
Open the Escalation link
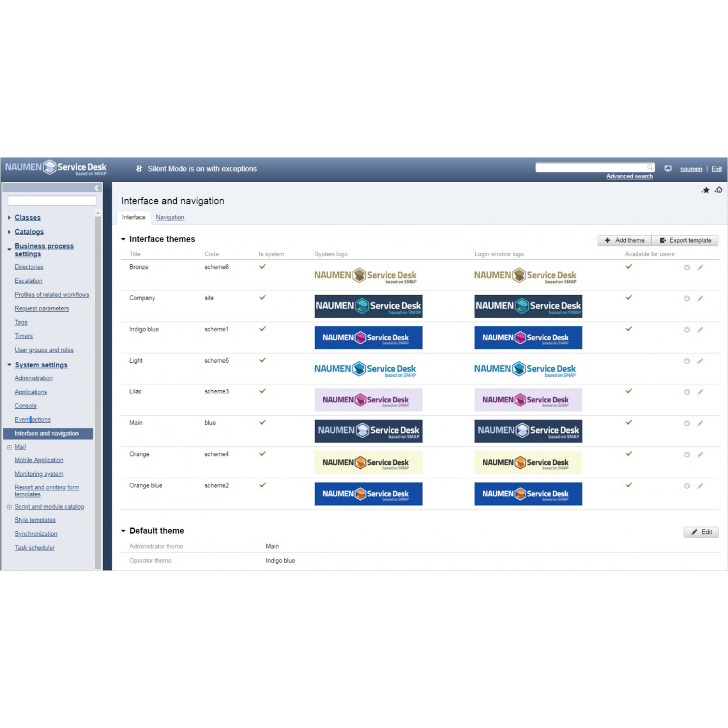point(28,281)
